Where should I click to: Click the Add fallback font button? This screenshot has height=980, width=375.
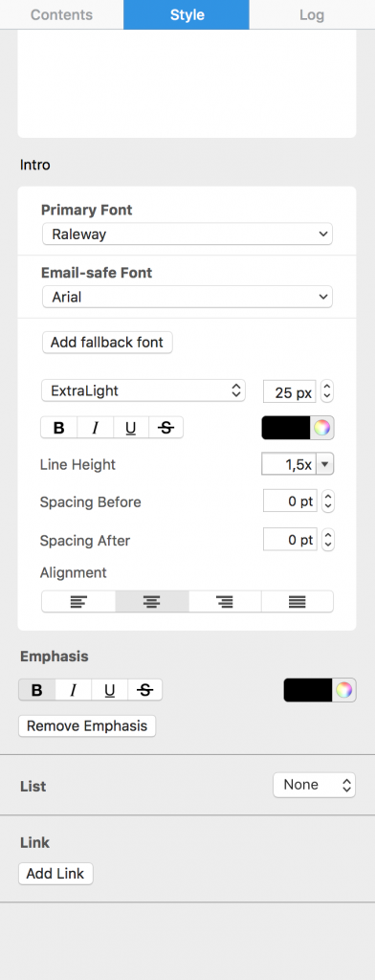pyautogui.click(x=107, y=343)
